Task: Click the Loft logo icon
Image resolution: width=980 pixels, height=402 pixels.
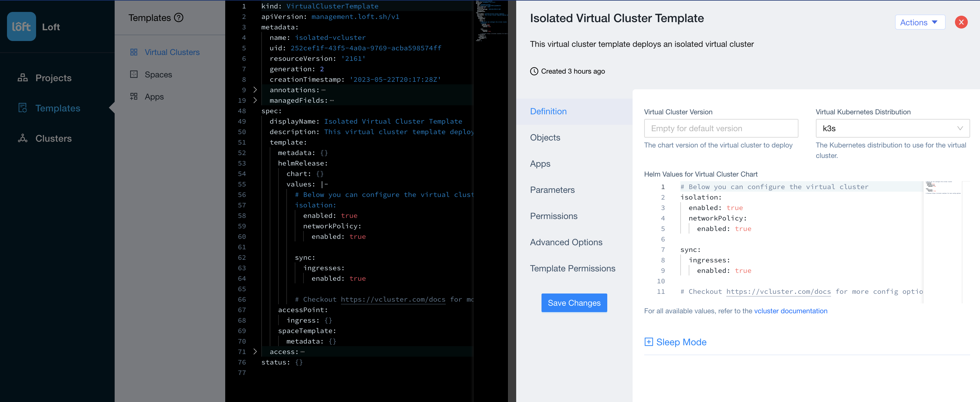Action: click(21, 26)
